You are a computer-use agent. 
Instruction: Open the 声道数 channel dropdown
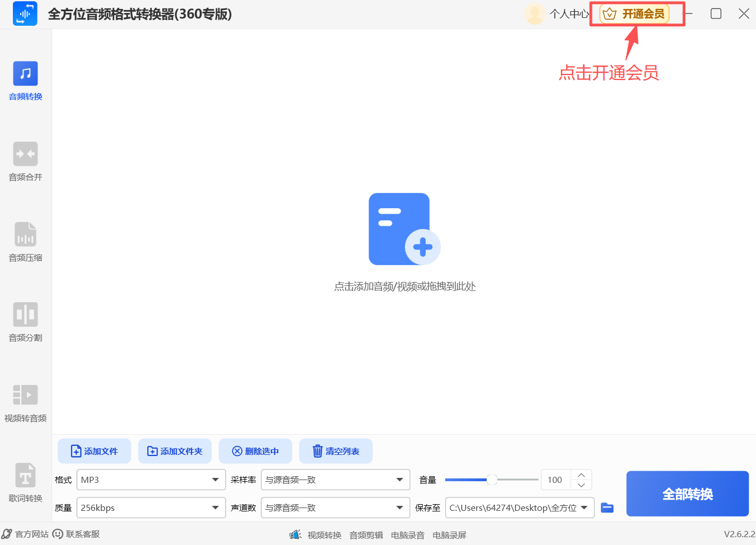tap(335, 508)
